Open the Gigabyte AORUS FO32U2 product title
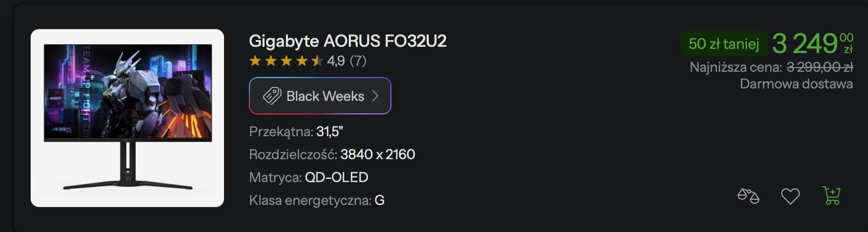 pos(348,41)
